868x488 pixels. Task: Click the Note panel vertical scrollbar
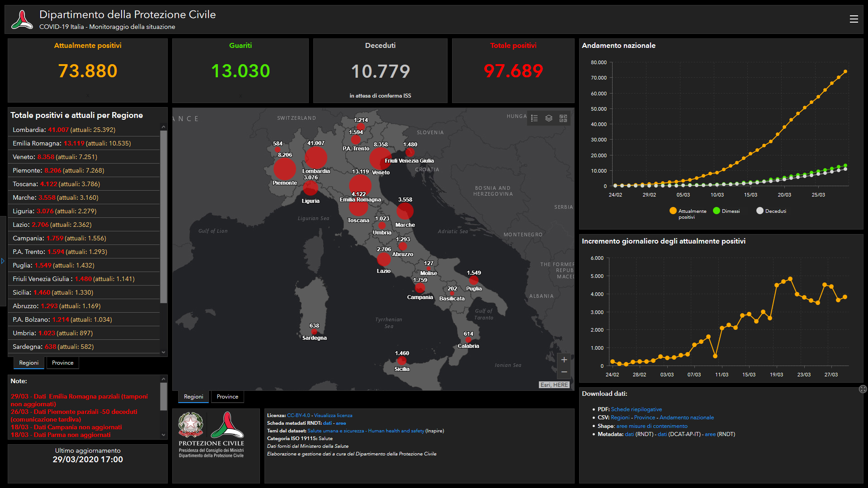163,397
